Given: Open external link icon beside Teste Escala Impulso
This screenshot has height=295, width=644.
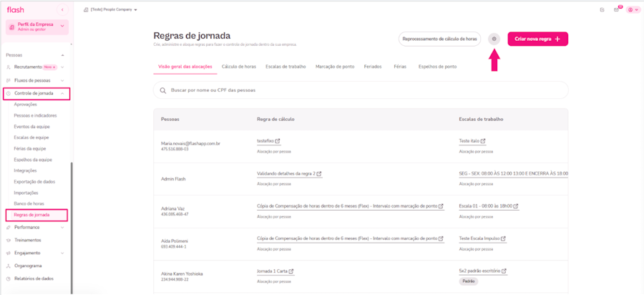Looking at the screenshot, I should pos(504,238).
